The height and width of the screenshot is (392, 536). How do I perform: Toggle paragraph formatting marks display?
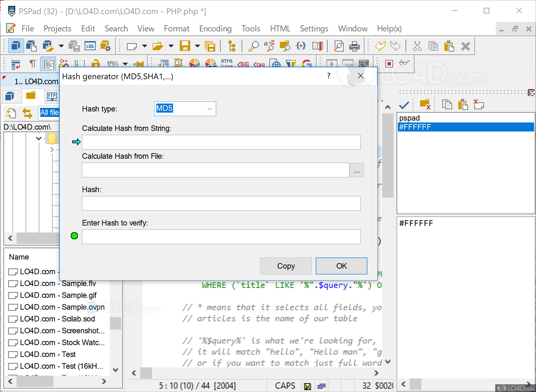(x=32, y=63)
